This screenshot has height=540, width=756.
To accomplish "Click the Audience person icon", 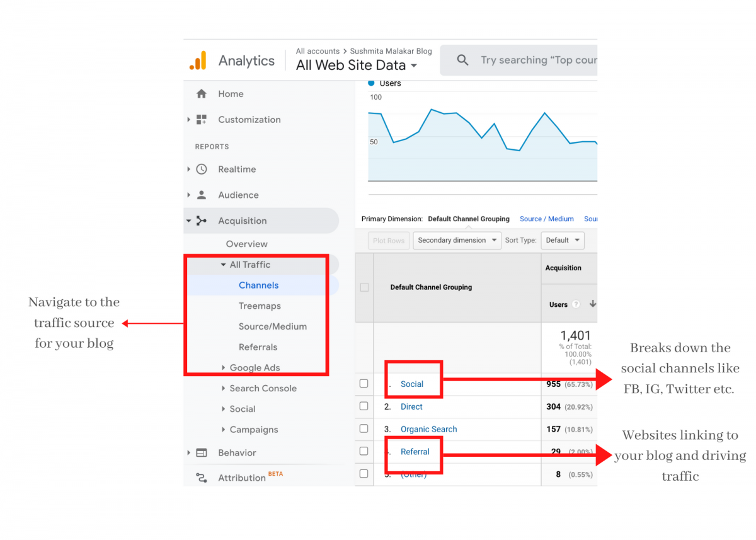I will [202, 195].
